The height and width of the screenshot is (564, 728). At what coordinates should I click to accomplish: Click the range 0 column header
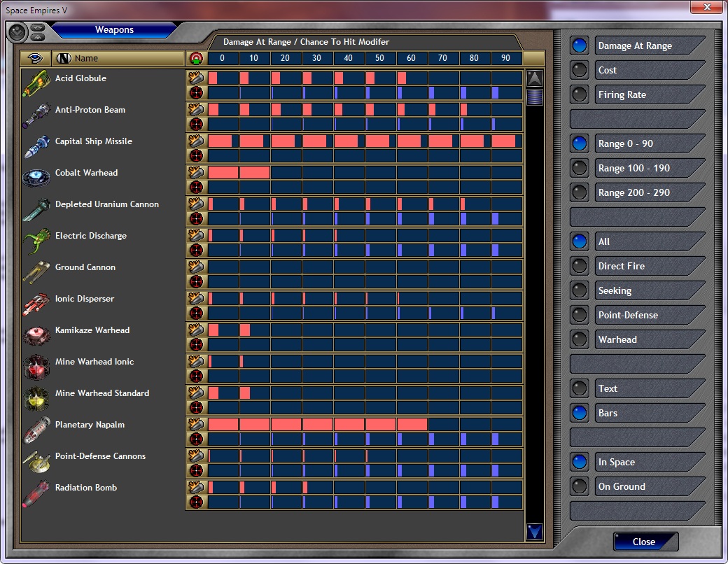click(x=223, y=58)
